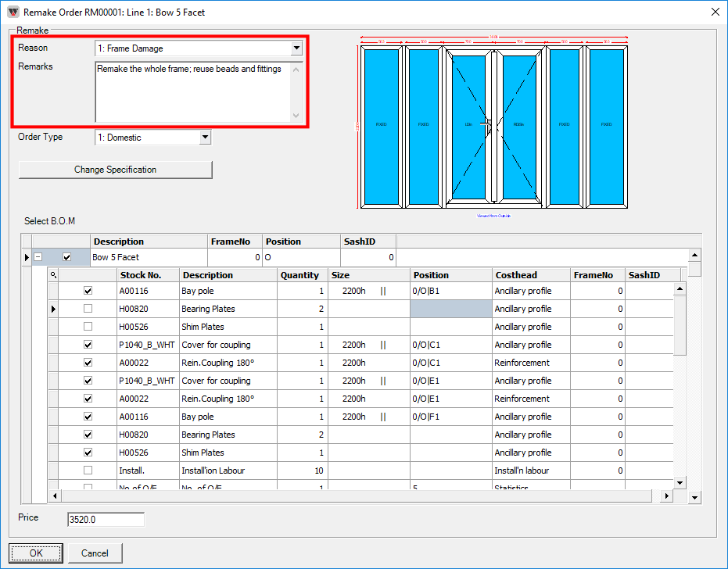Click the application logo in title bar
The image size is (728, 569).
point(13,12)
